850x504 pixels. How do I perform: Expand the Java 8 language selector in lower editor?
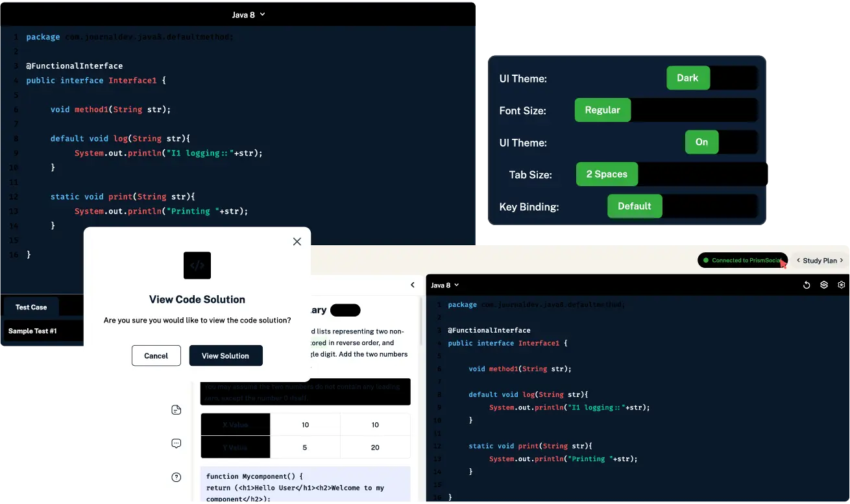pyautogui.click(x=444, y=285)
